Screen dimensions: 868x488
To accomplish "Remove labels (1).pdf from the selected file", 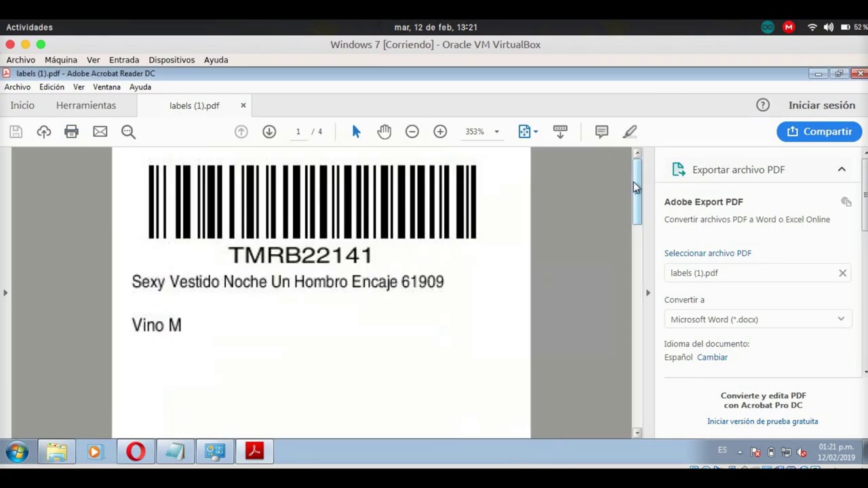I will tap(843, 273).
